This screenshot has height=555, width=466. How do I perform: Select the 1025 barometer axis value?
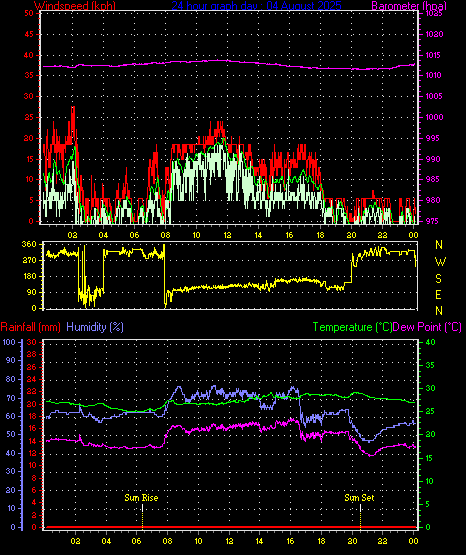click(x=435, y=13)
